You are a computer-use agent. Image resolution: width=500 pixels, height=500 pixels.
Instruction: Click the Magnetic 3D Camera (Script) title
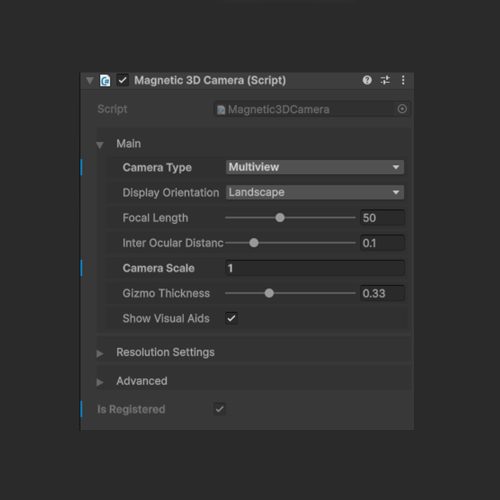210,80
